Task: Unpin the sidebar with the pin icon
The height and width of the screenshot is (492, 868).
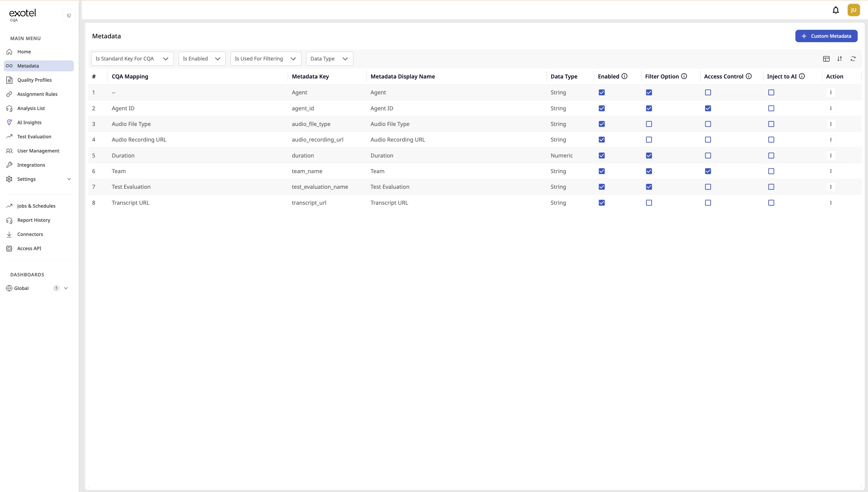Action: click(x=69, y=16)
